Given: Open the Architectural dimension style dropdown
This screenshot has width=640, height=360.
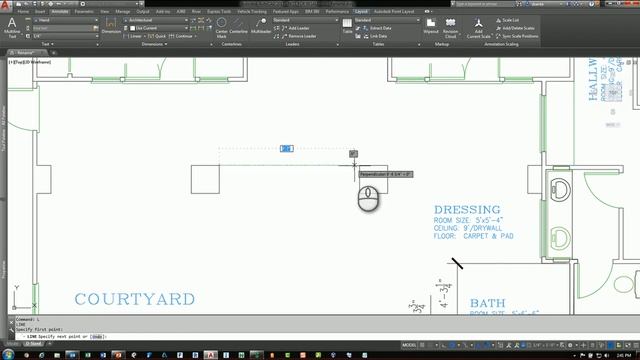Looking at the screenshot, I should pos(156,20).
